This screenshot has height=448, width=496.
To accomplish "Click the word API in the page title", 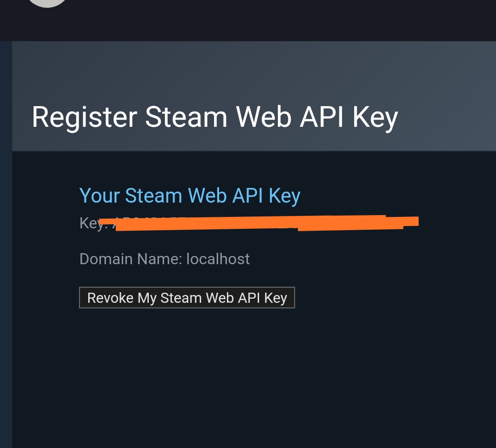I will point(321,117).
